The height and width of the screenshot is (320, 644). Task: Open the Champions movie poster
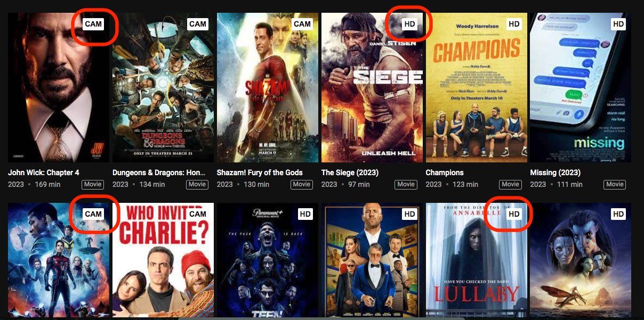coord(477,87)
